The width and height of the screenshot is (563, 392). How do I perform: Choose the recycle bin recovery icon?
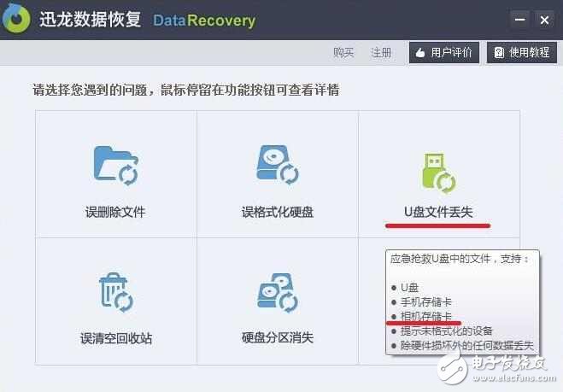click(x=115, y=293)
